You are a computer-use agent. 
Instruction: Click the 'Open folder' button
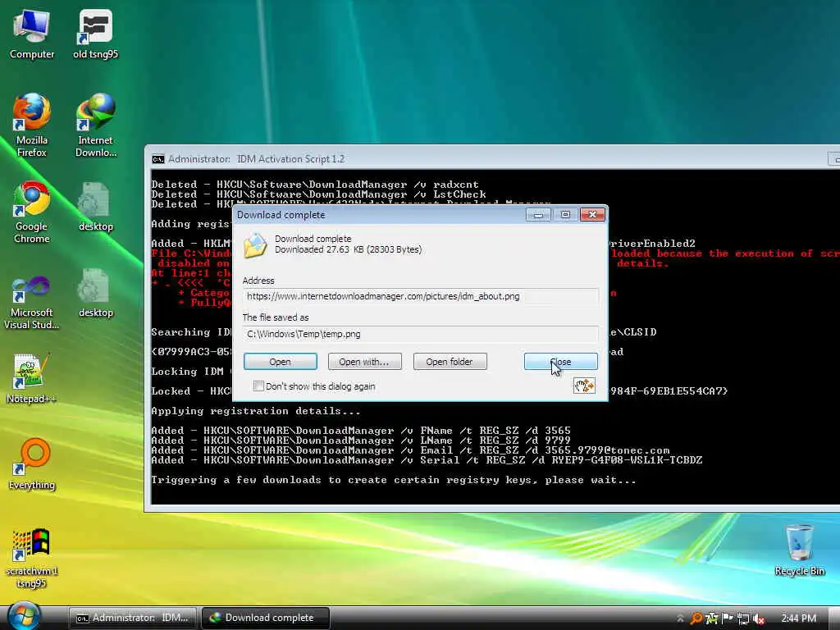450,362
